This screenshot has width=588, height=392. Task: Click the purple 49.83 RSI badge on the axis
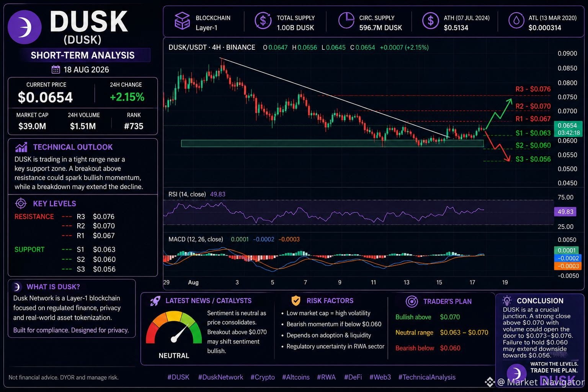coord(565,212)
